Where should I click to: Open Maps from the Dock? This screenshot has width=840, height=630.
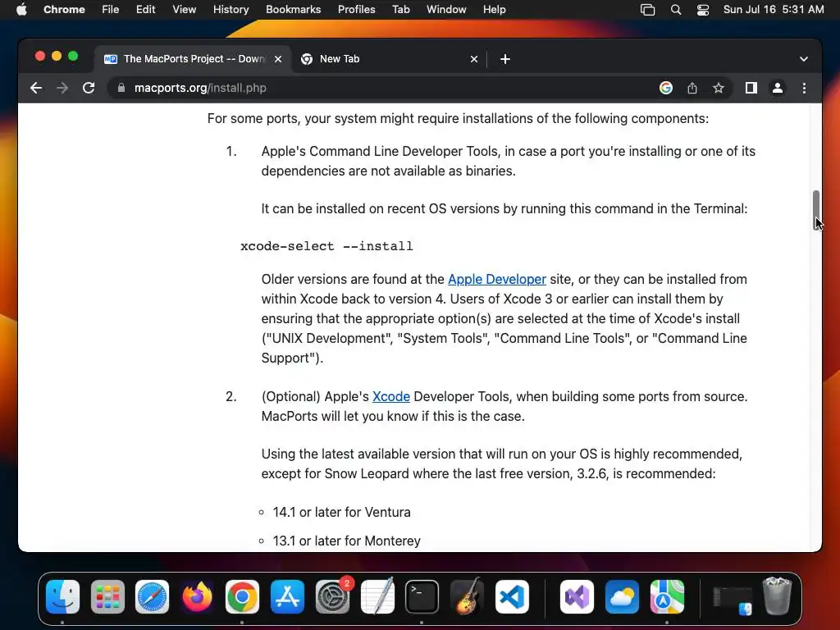click(x=667, y=597)
